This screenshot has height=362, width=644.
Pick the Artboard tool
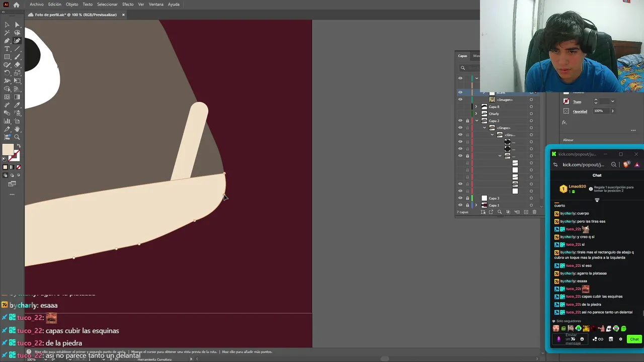click(x=17, y=121)
